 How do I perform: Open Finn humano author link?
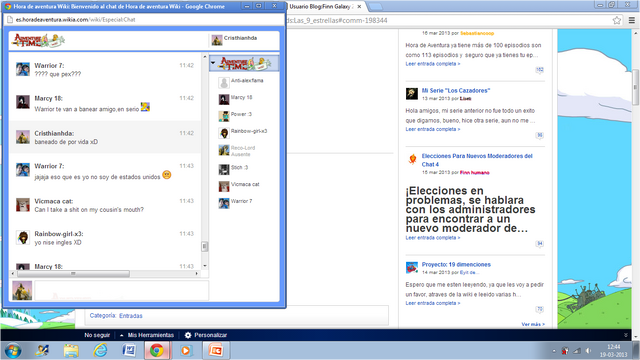click(474, 173)
